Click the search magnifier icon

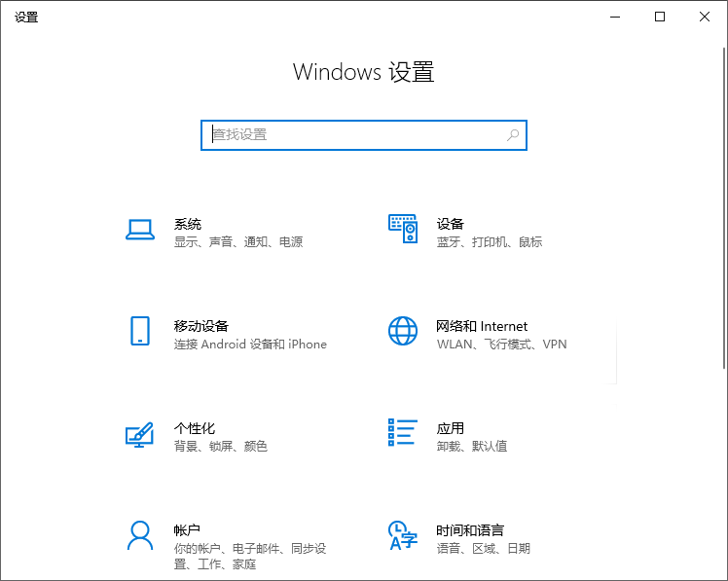(513, 135)
